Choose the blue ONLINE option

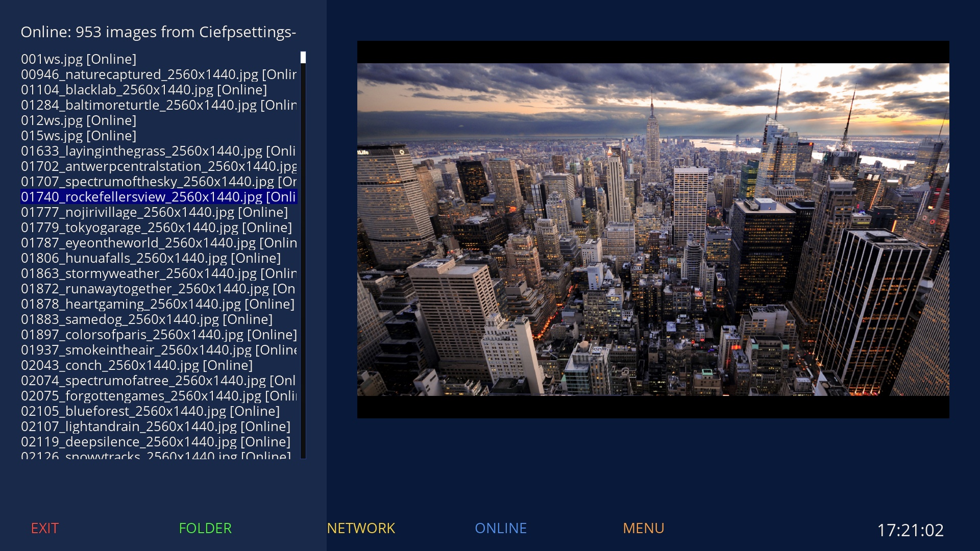[501, 529]
